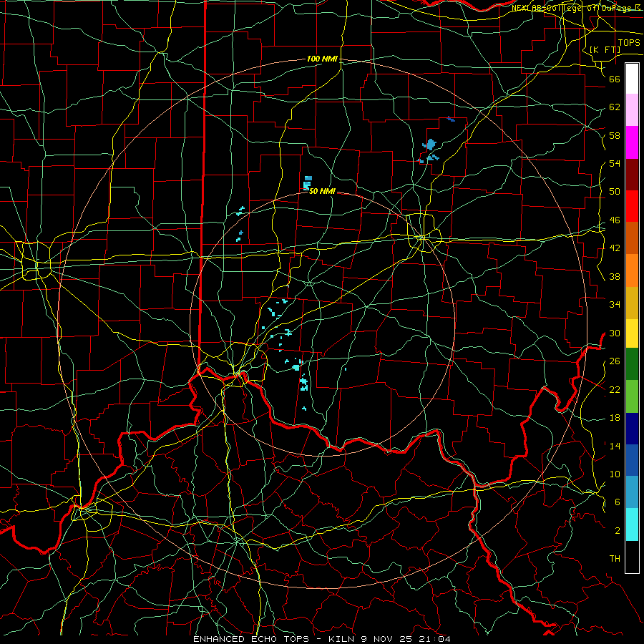Select the dark red legend swatch
This screenshot has height=644, width=644.
pos(632,175)
